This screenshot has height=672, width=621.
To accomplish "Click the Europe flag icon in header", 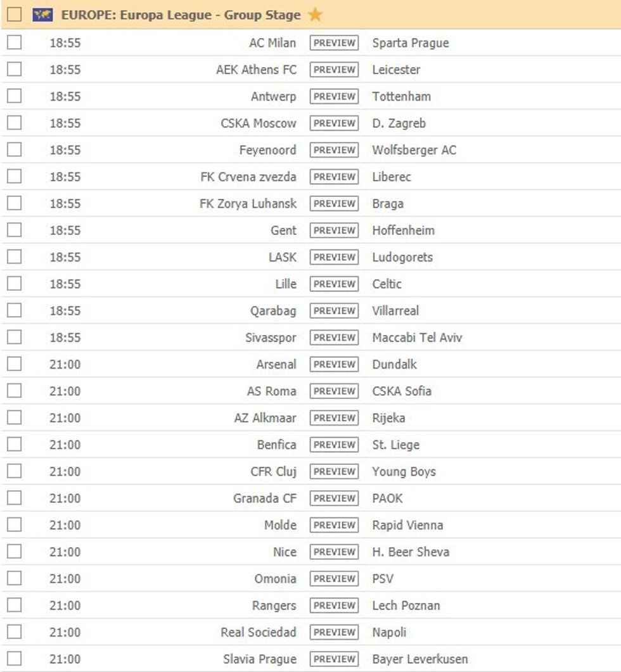I will coord(42,15).
